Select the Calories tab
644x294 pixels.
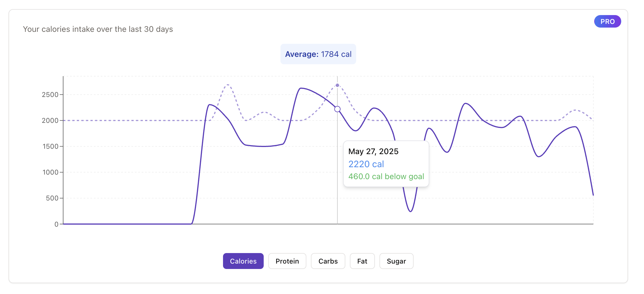pyautogui.click(x=243, y=261)
